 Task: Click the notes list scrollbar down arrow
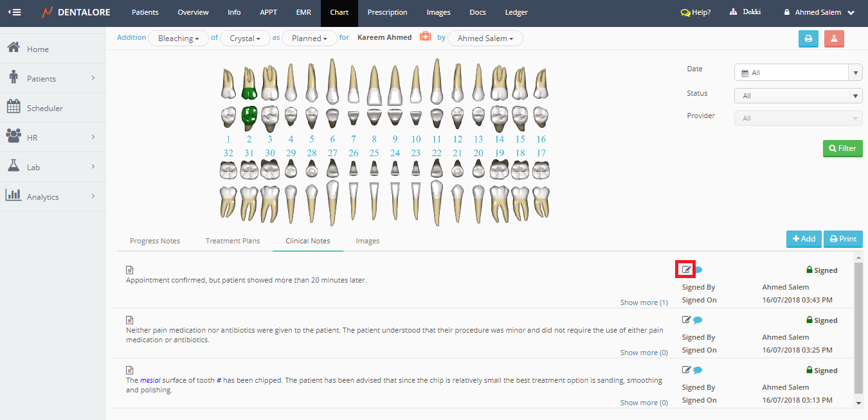point(858,403)
